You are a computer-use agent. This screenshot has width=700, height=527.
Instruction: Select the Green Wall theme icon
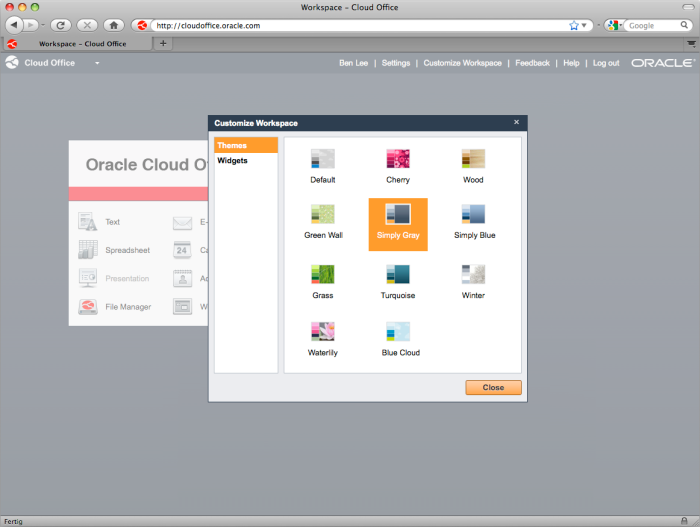pos(323,214)
